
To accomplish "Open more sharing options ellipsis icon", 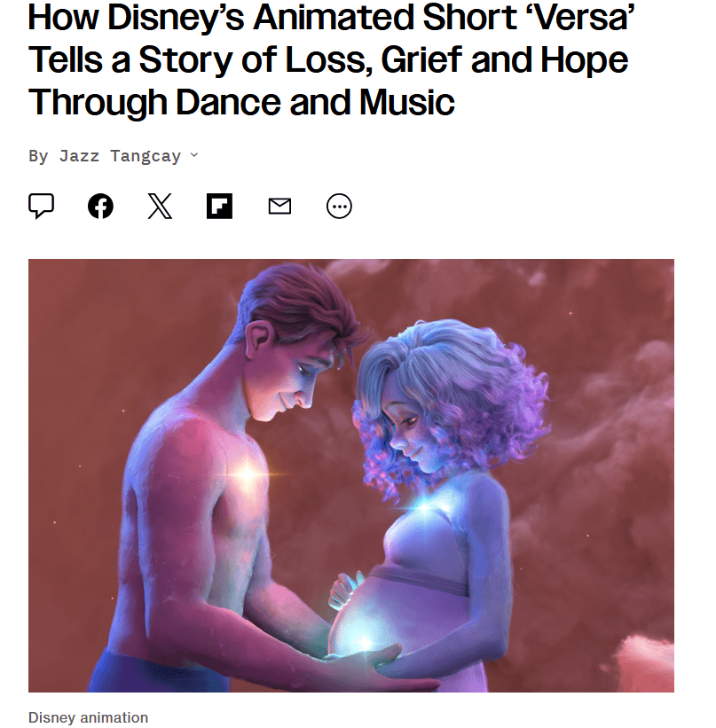I will coord(339,206).
